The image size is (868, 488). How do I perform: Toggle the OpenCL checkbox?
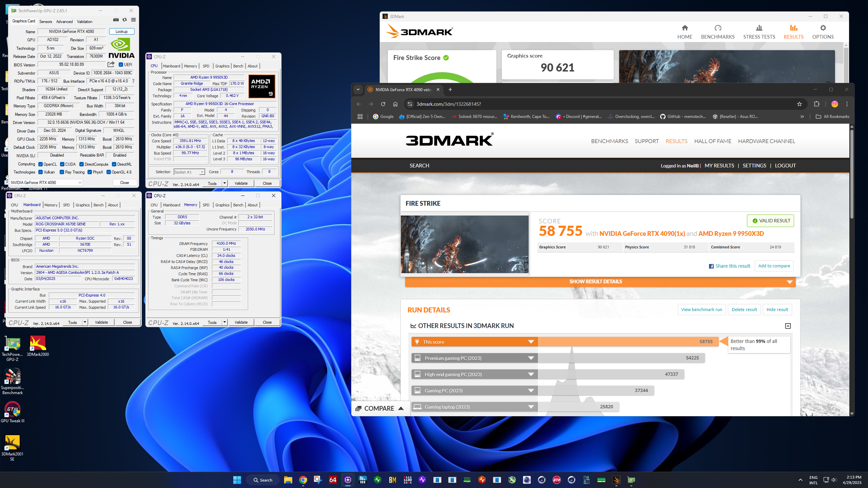tap(40, 164)
